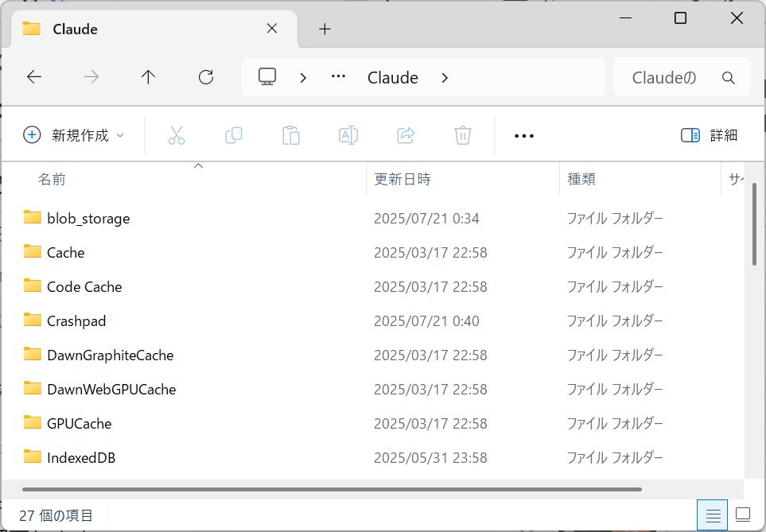Image resolution: width=766 pixels, height=532 pixels.
Task: Click the date cell of the Cache row
Action: (430, 253)
